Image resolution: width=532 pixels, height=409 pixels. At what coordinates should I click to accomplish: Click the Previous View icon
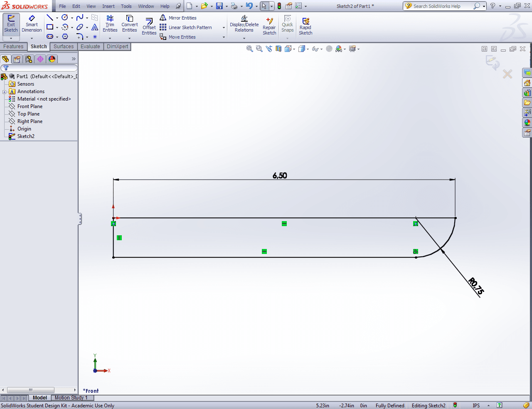point(269,49)
